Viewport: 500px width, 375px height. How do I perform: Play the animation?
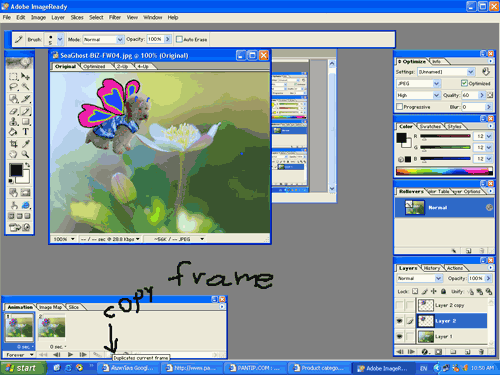click(70, 355)
